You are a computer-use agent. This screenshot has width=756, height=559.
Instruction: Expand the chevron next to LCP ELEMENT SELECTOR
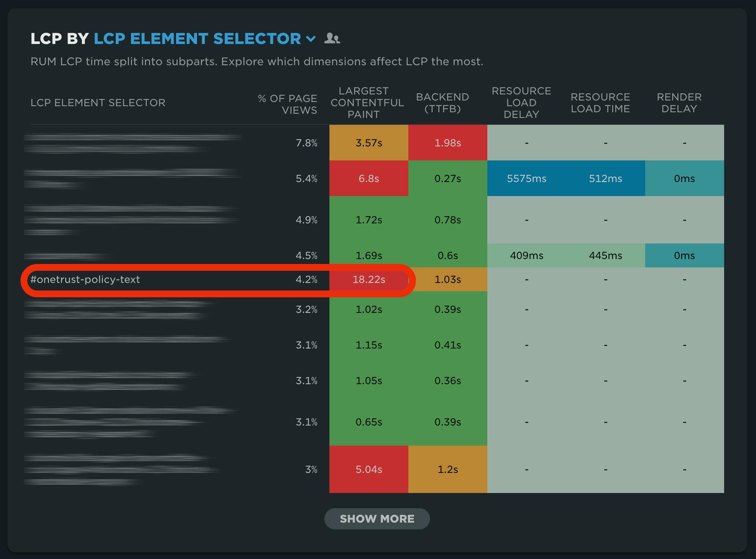tap(312, 39)
